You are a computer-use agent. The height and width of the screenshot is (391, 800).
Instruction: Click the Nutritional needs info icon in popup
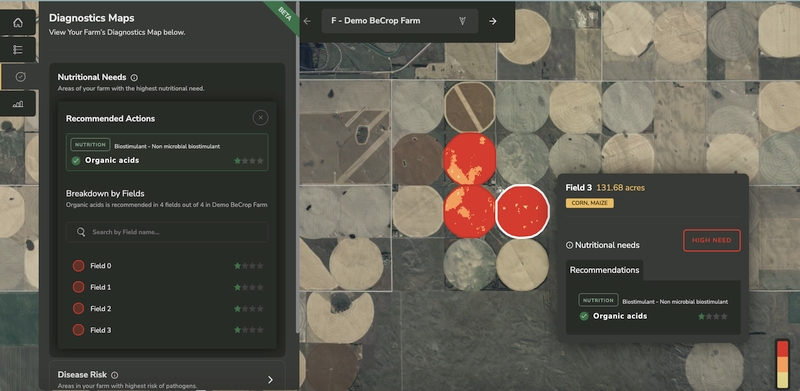click(569, 246)
